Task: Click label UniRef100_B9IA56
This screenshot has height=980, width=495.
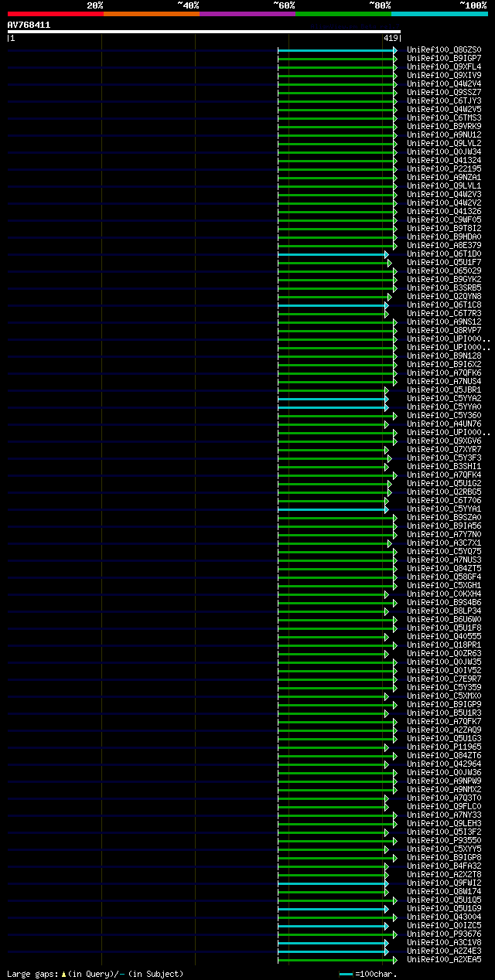Action: pos(444,526)
